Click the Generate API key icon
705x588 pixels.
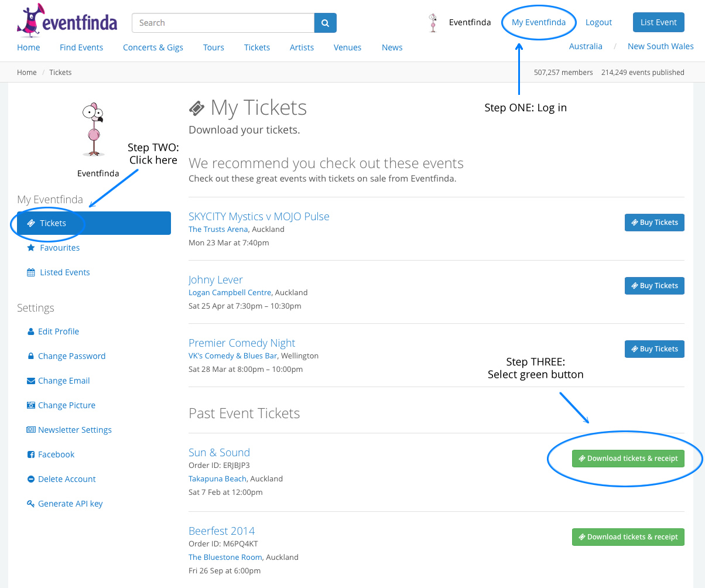[31, 504]
